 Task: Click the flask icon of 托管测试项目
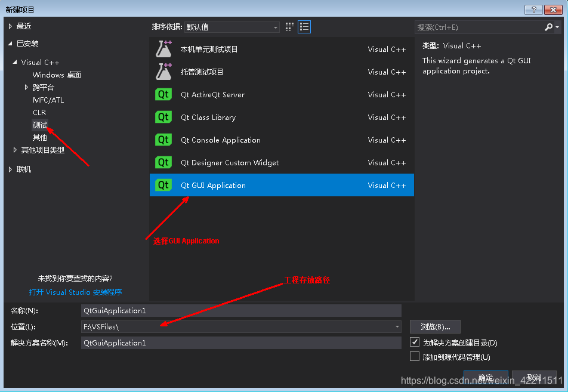tap(163, 72)
